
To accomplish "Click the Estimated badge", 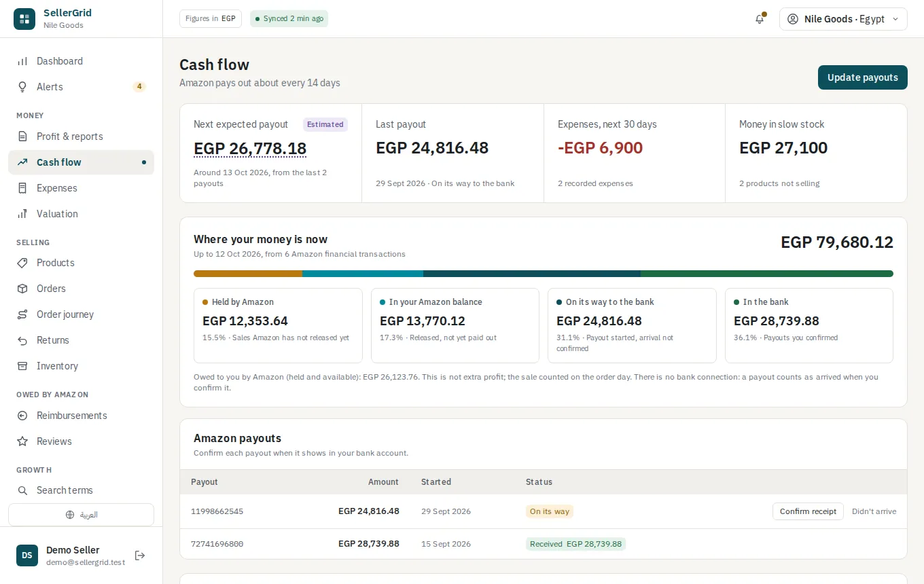I will 325,124.
